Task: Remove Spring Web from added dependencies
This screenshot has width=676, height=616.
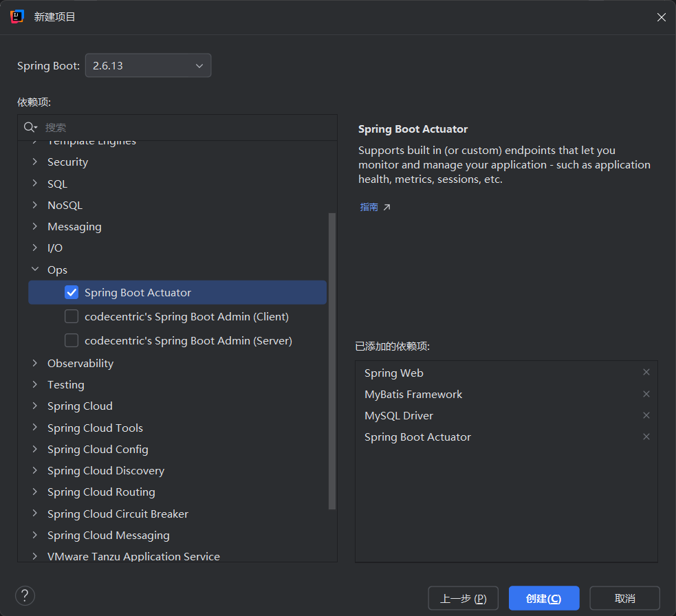Action: point(646,372)
